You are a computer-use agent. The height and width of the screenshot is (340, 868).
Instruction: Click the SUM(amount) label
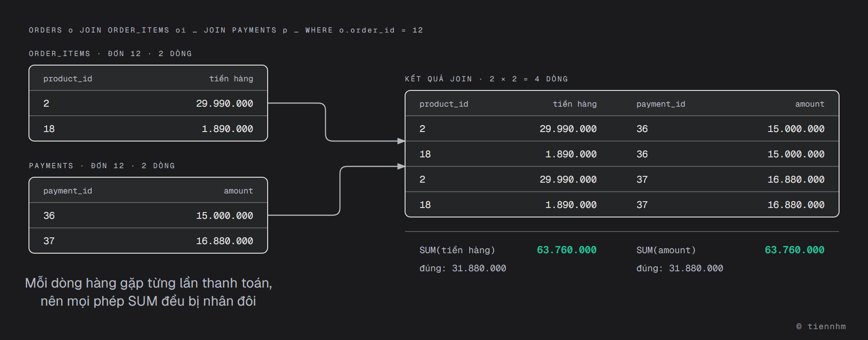[x=666, y=250]
